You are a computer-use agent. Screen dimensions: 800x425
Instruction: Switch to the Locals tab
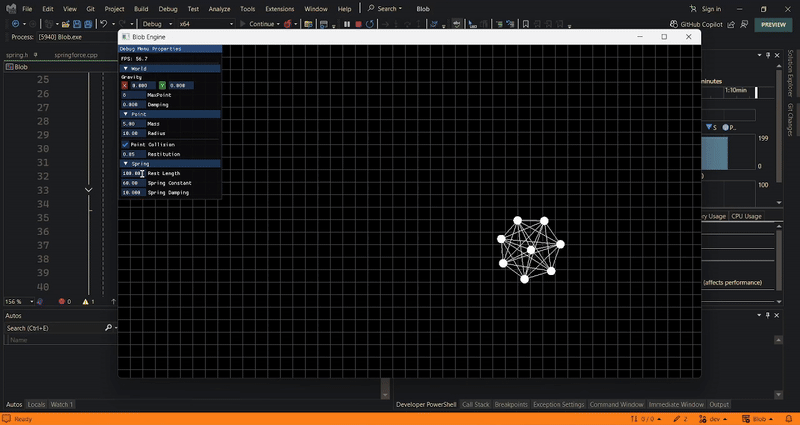[36, 404]
